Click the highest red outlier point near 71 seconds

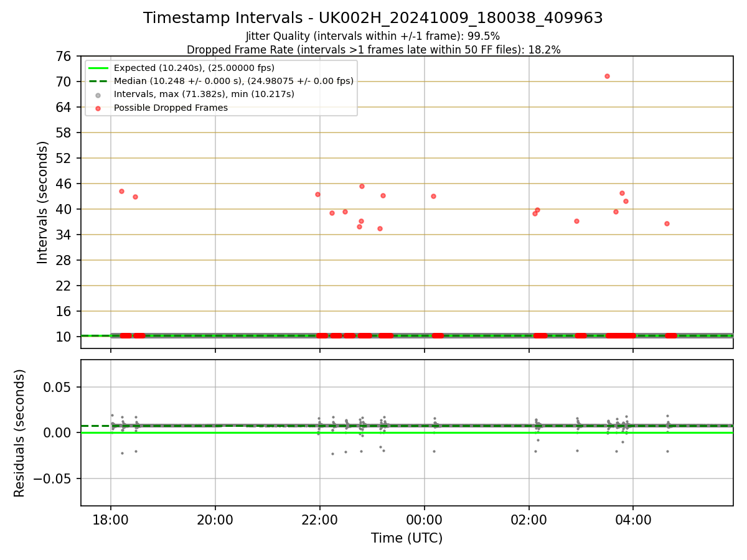coord(607,76)
